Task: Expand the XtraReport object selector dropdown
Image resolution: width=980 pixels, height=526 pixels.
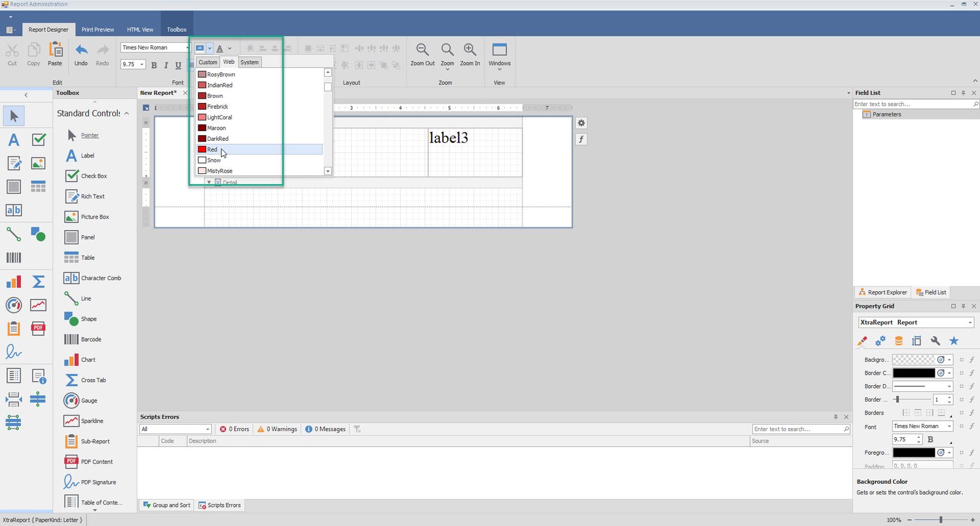Action: pyautogui.click(x=970, y=323)
